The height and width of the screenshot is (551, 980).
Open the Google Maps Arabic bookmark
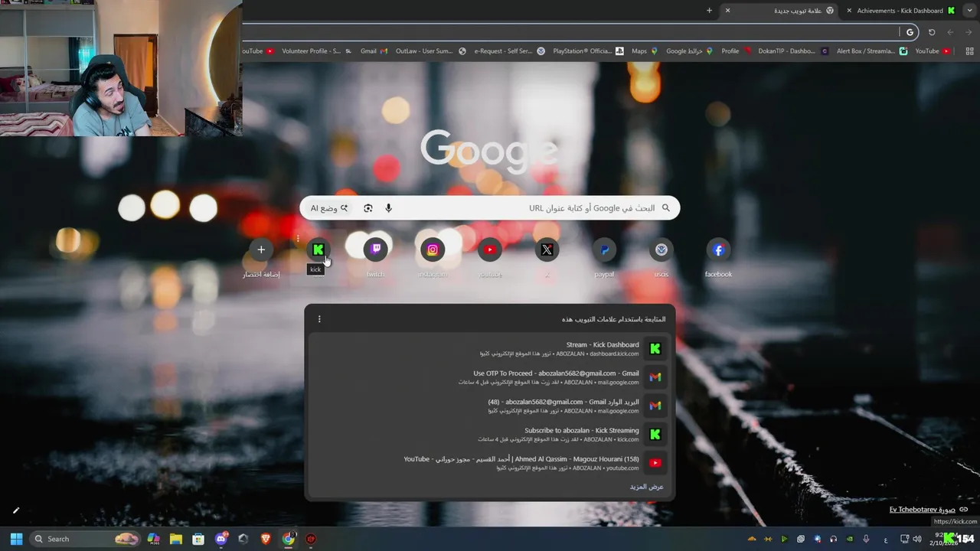coord(689,51)
